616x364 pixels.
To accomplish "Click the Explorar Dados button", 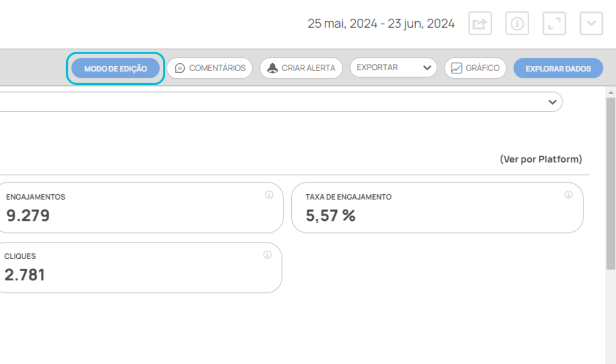I will click(558, 69).
